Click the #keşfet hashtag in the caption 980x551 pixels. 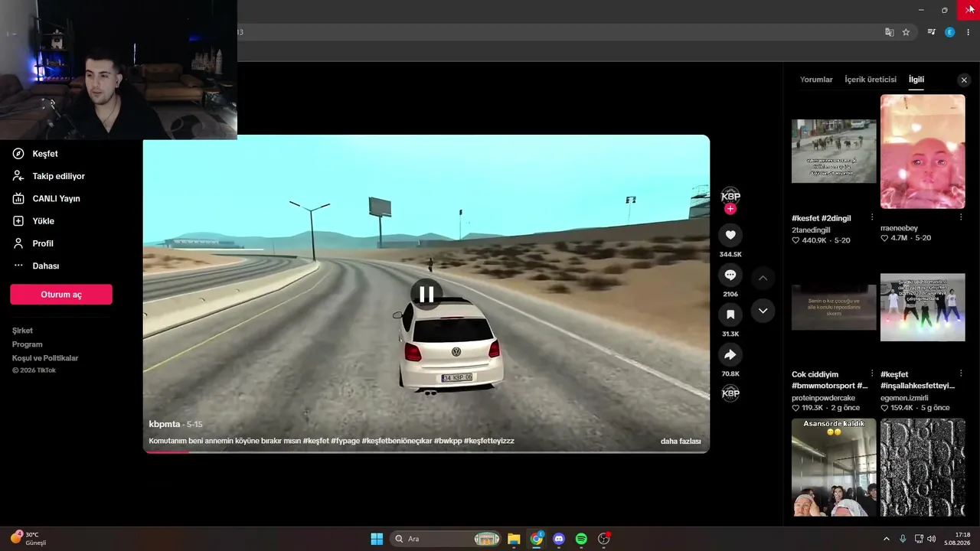pos(316,441)
